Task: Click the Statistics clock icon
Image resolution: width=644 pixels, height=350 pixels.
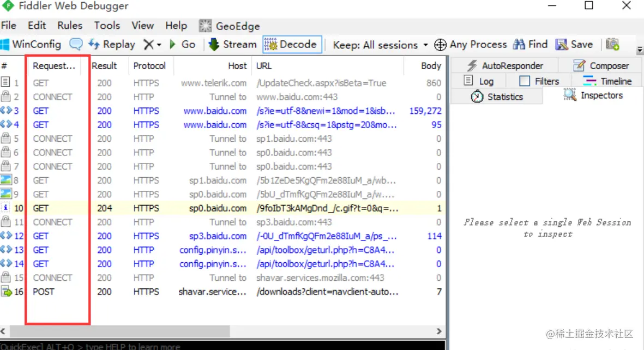Action: 477,96
